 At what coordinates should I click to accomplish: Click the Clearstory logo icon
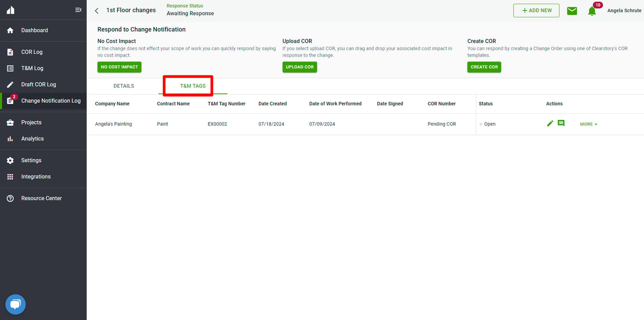pyautogui.click(x=10, y=10)
